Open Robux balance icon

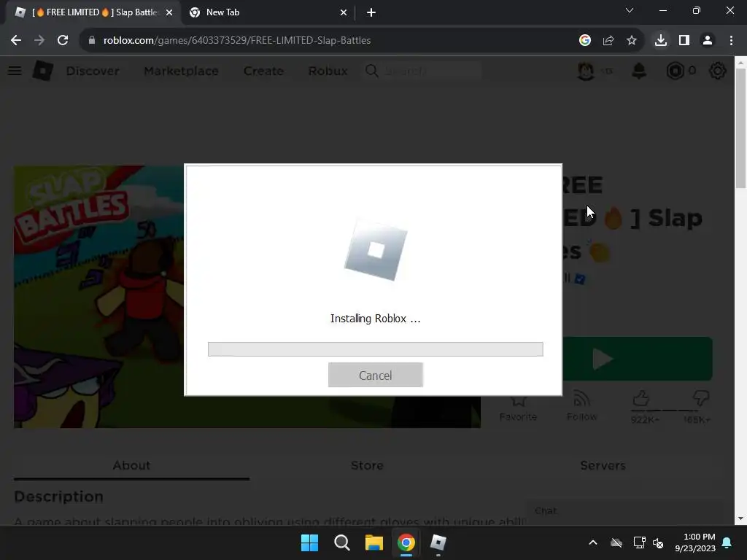[675, 71]
